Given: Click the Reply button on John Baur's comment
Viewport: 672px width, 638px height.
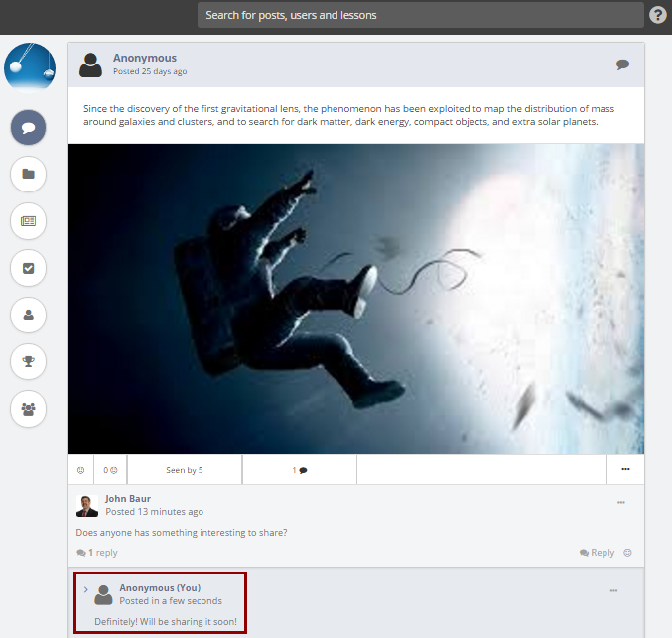Looking at the screenshot, I should pos(597,553).
